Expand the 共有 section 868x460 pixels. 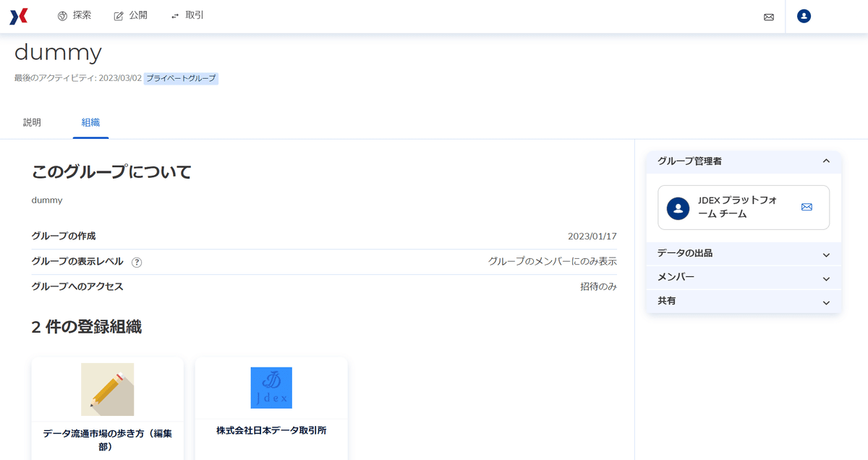point(744,301)
